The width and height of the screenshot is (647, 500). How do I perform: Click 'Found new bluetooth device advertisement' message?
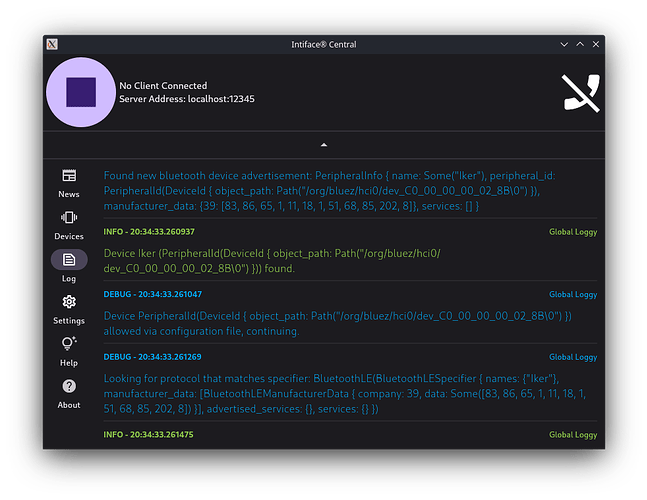(329, 191)
